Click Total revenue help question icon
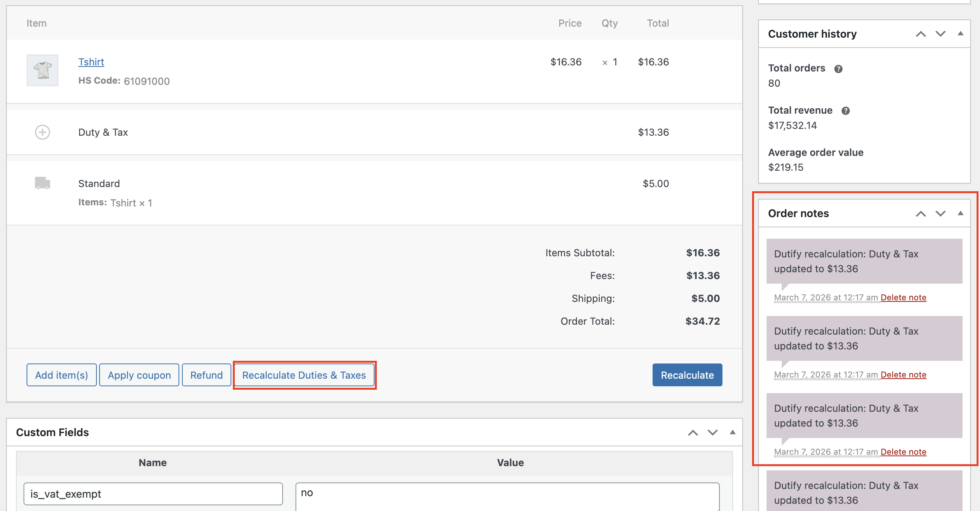The image size is (980, 511). click(x=845, y=111)
